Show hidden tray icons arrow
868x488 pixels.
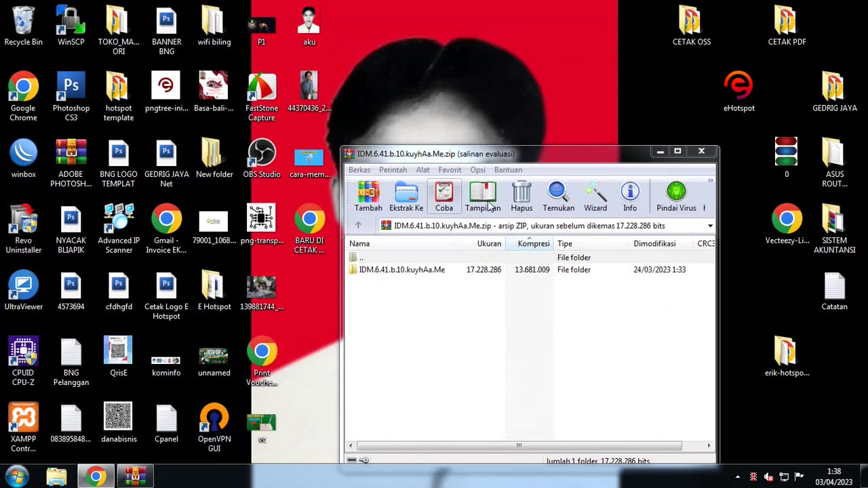click(738, 477)
